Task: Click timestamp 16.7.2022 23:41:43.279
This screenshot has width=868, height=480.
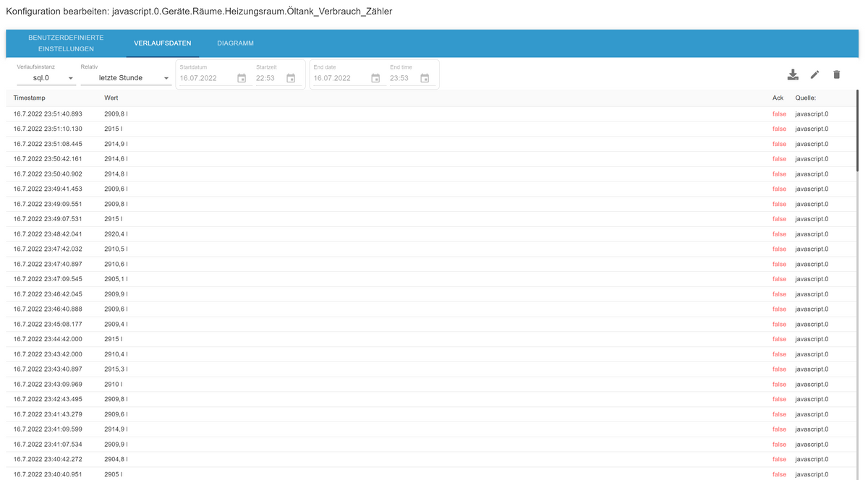Action: [x=48, y=414]
